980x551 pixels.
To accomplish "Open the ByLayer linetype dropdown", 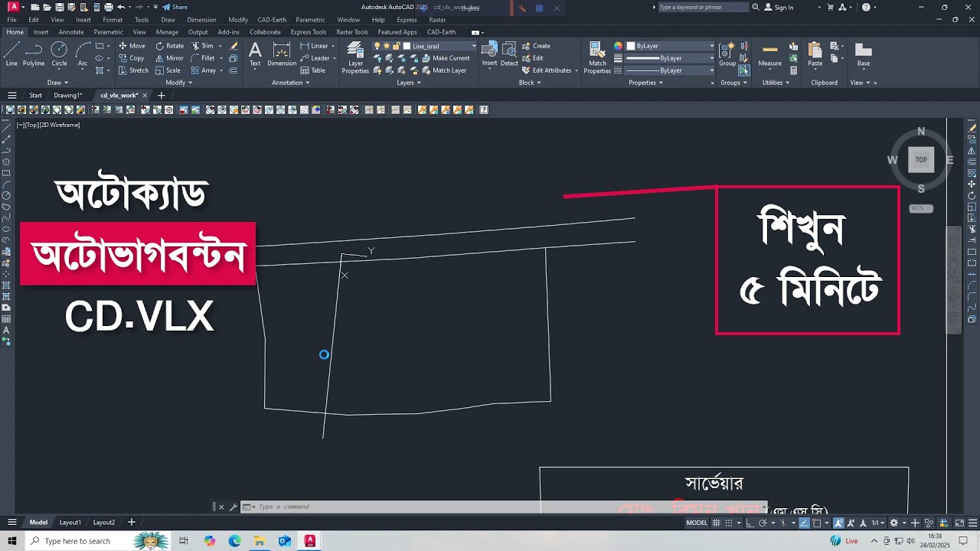I will pyautogui.click(x=670, y=70).
